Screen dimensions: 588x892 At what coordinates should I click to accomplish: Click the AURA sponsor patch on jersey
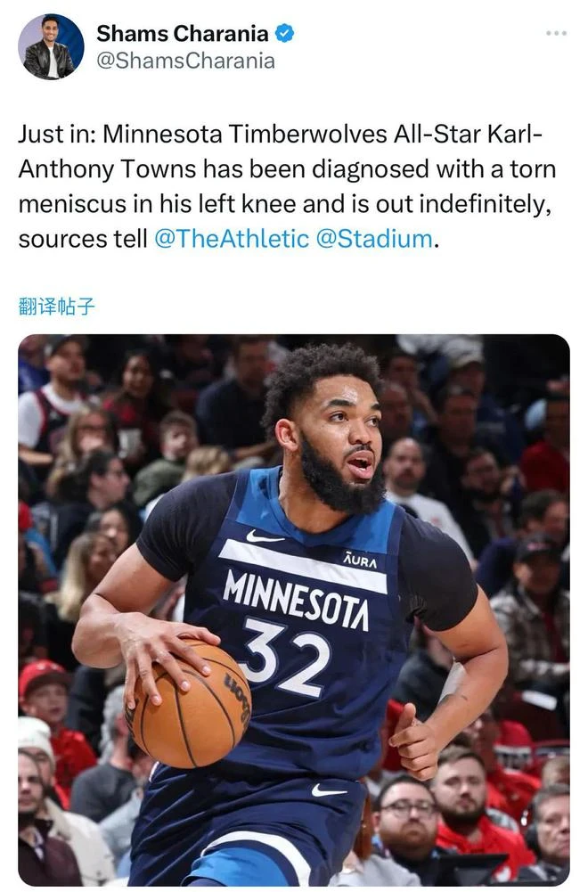click(360, 561)
